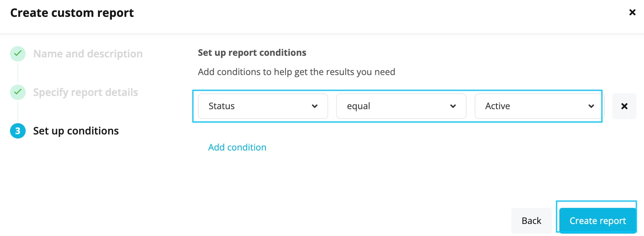
Task: Click the Add conditions to help description text
Action: pos(296,72)
